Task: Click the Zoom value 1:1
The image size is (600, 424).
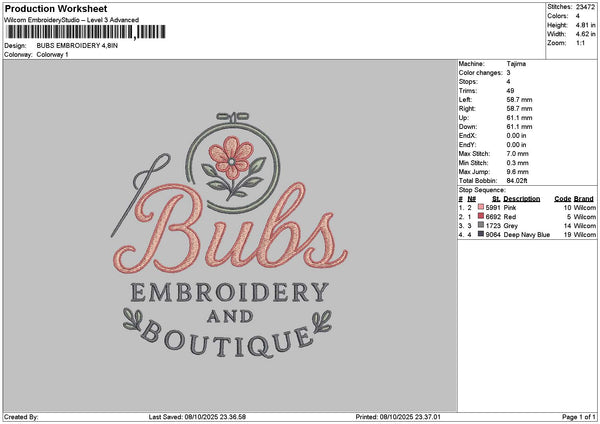Action: pos(580,43)
